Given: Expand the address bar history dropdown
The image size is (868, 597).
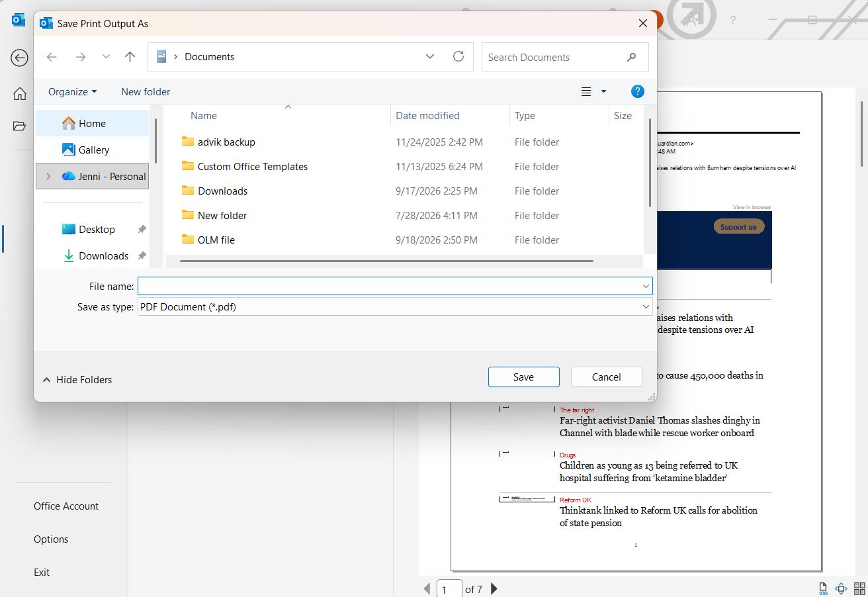Looking at the screenshot, I should pyautogui.click(x=430, y=57).
